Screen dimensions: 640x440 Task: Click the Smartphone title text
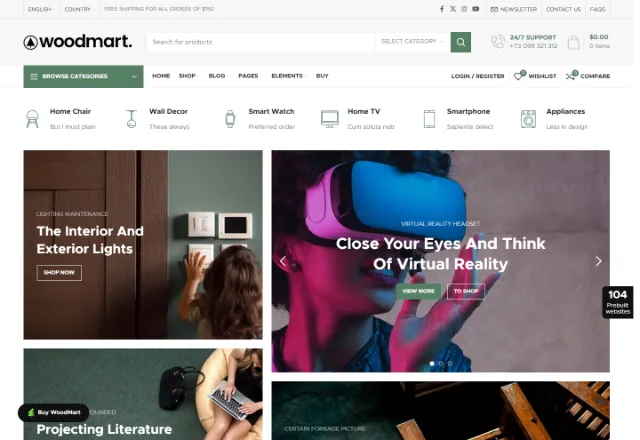click(468, 111)
